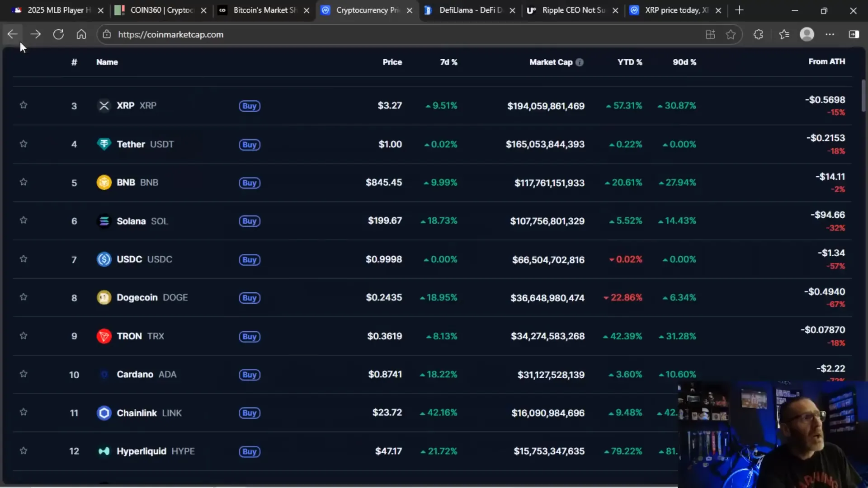The image size is (868, 488).
Task: Open the webcam overlay thumbnail
Action: click(x=773, y=434)
